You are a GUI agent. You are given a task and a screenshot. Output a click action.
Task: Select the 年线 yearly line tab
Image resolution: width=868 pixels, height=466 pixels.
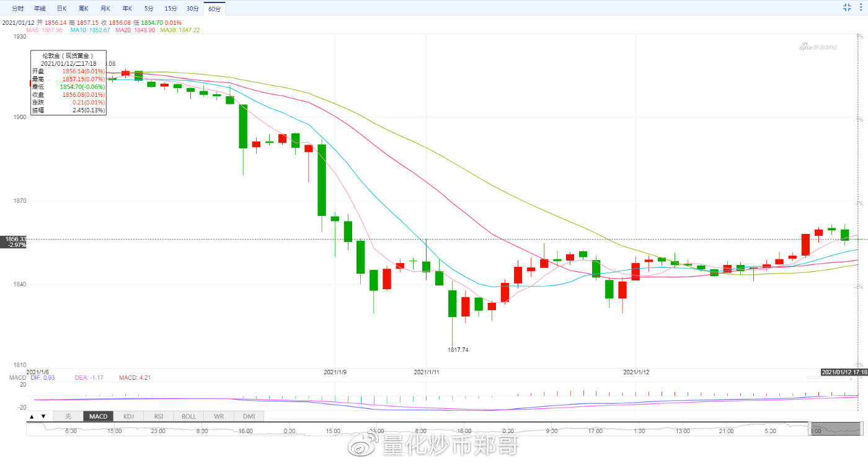click(40, 9)
